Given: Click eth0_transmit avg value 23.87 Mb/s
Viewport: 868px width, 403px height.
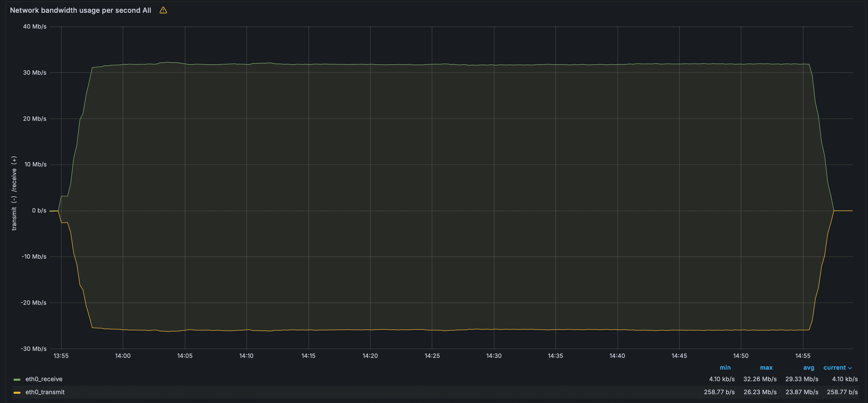Looking at the screenshot, I should click(802, 392).
